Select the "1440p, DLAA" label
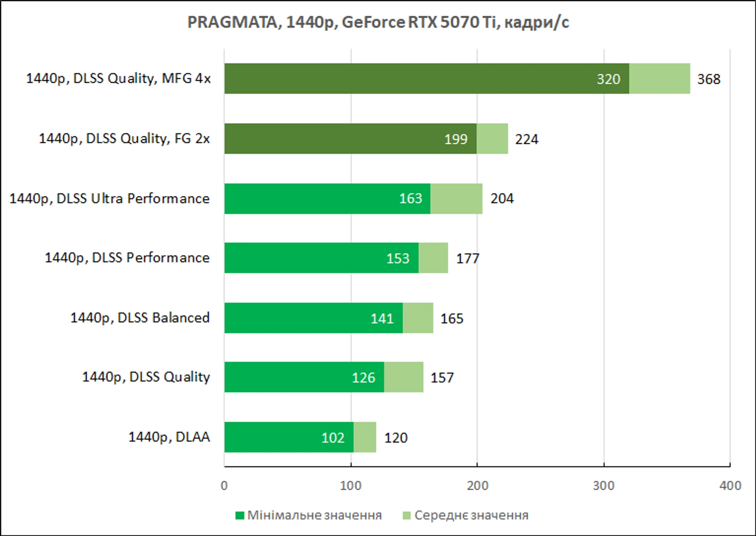Viewport: 756px width, 536px height. pyautogui.click(x=169, y=437)
